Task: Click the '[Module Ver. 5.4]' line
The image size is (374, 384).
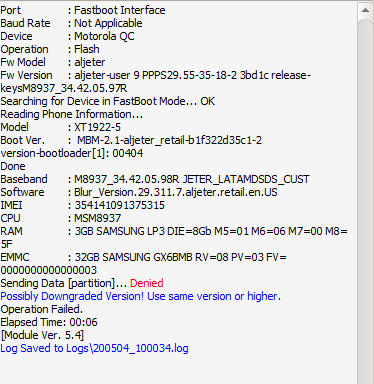Action: coord(42,335)
